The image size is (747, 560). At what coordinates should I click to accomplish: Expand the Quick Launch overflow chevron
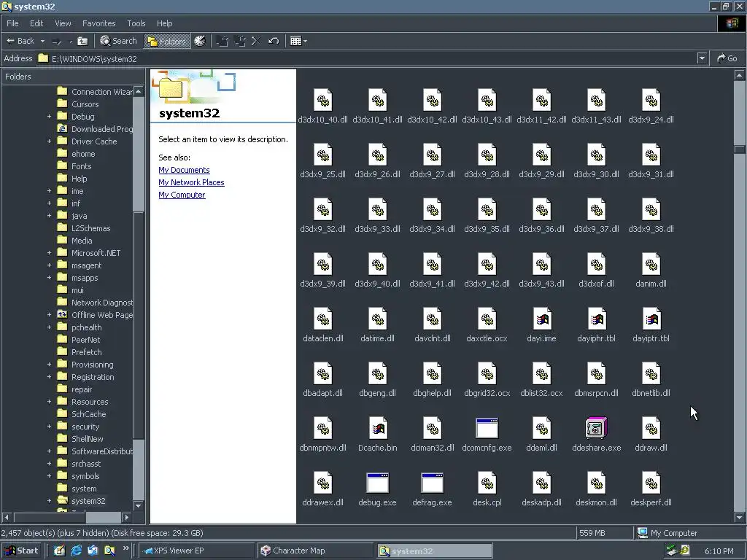pyautogui.click(x=125, y=548)
